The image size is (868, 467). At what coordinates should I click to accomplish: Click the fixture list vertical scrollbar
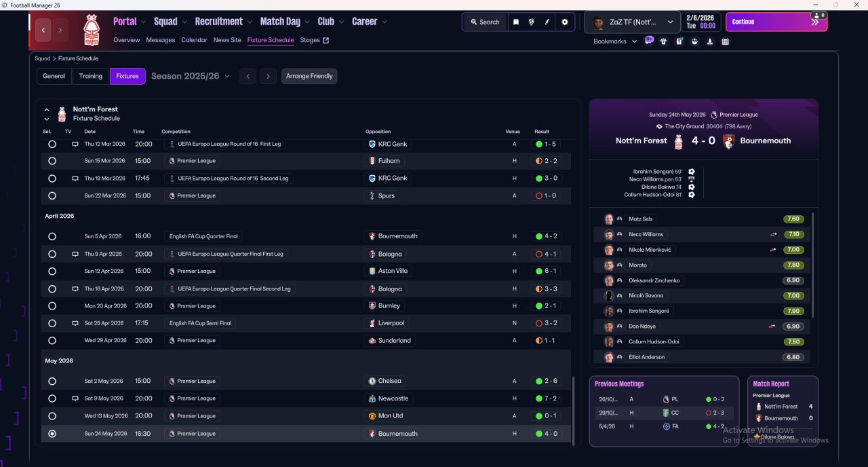[x=574, y=411]
